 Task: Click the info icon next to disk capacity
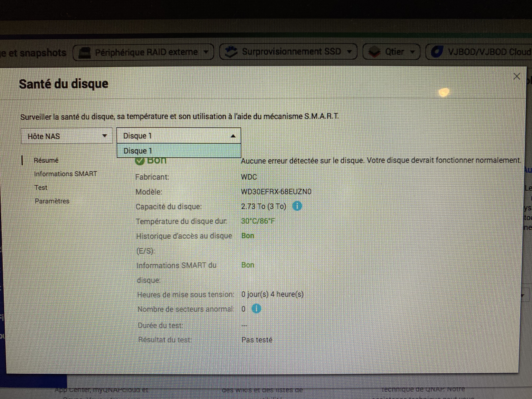point(297,206)
